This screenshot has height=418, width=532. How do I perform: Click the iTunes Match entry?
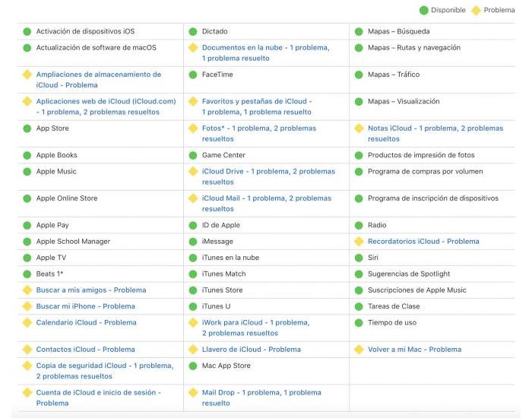(224, 274)
